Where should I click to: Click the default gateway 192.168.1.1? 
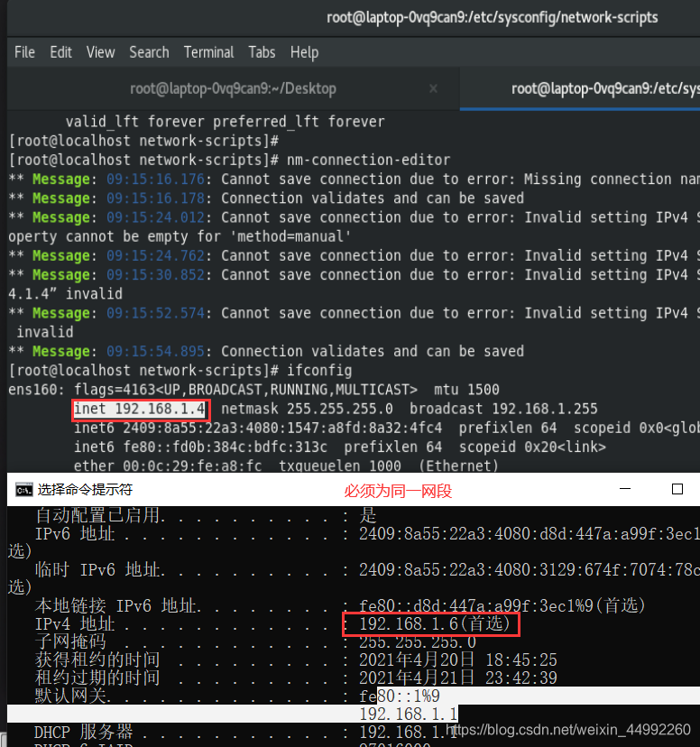(x=409, y=714)
